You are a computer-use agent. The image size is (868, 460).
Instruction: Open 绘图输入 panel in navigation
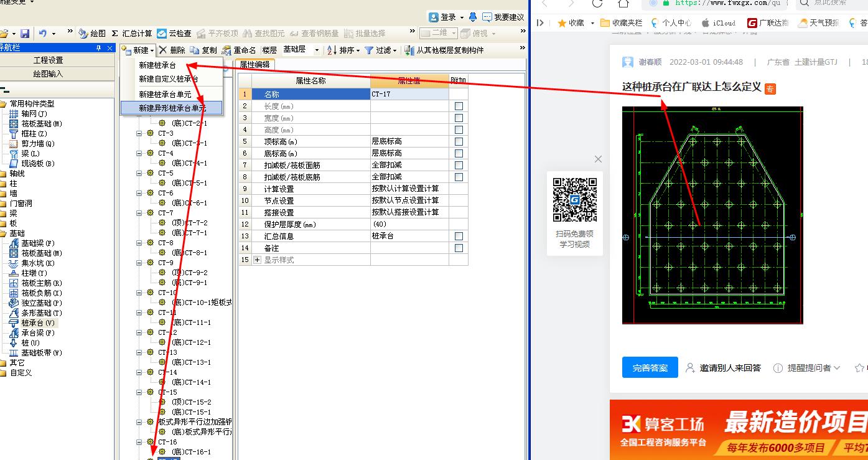[57, 73]
